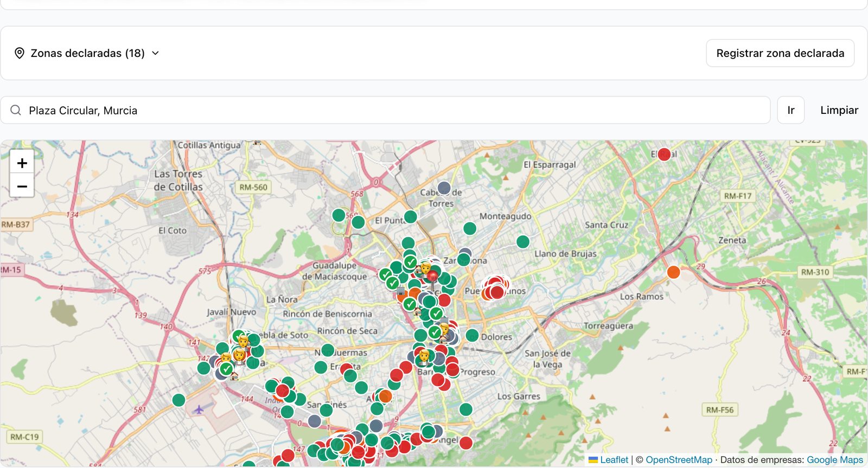Click the green marker near Llano de Brujas
This screenshot has height=468, width=868.
point(523,241)
